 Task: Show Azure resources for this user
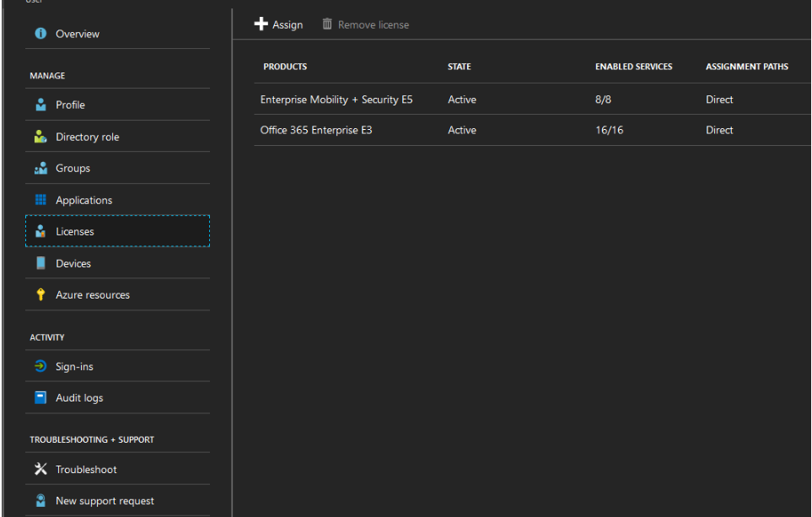pyautogui.click(x=117, y=294)
